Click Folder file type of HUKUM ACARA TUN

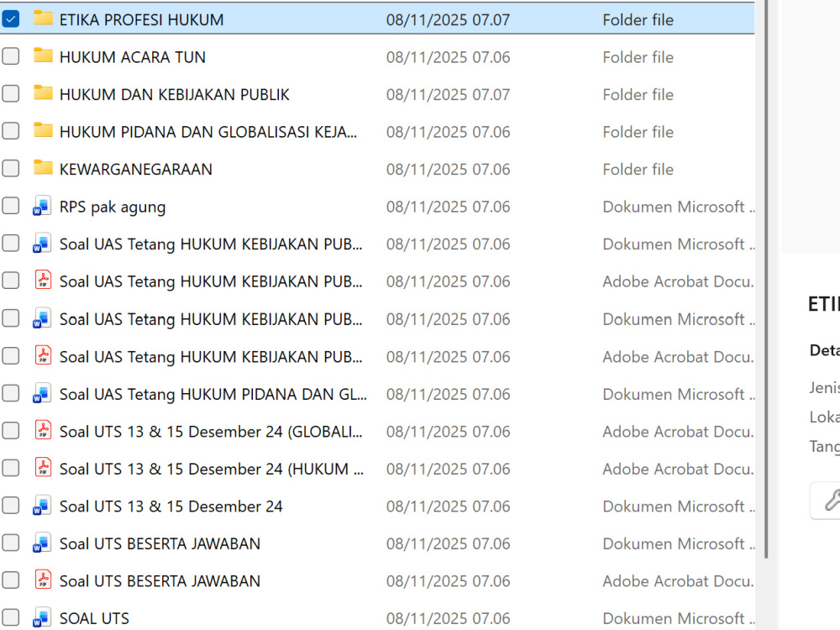click(x=638, y=57)
